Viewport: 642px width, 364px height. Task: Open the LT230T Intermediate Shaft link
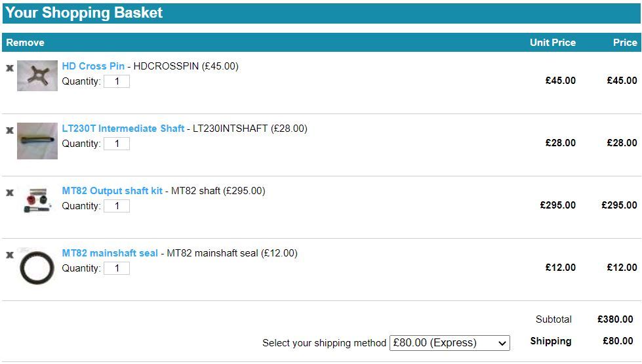123,128
